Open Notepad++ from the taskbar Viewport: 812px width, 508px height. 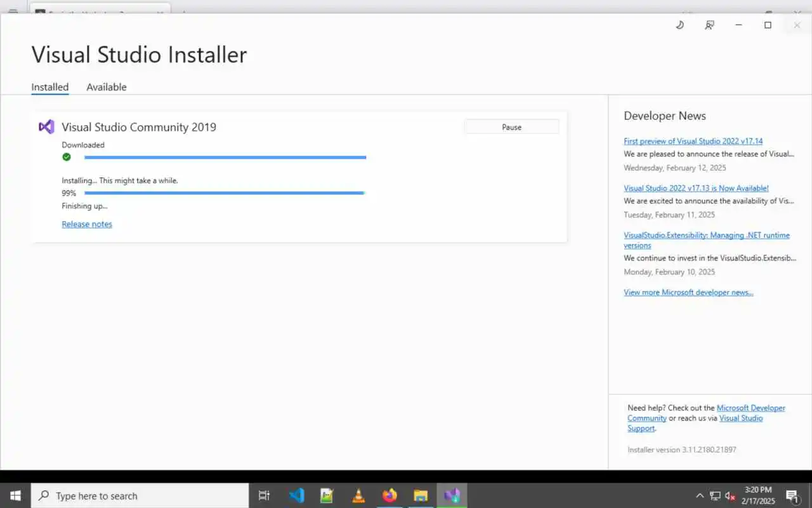point(327,495)
